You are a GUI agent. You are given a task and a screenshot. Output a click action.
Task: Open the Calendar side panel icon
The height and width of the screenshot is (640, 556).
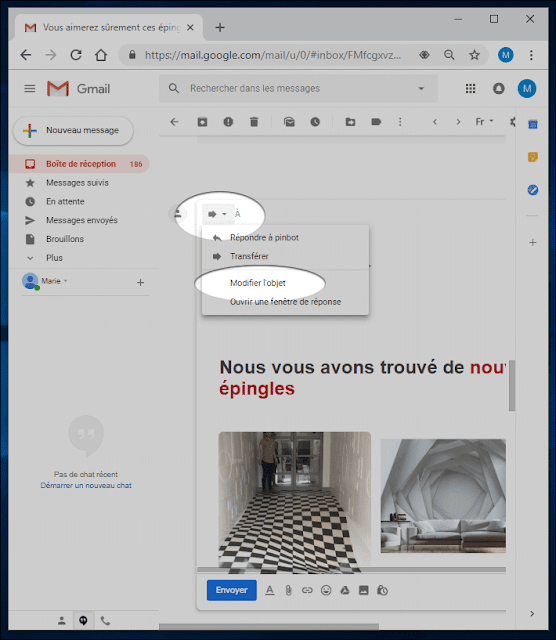(x=533, y=124)
